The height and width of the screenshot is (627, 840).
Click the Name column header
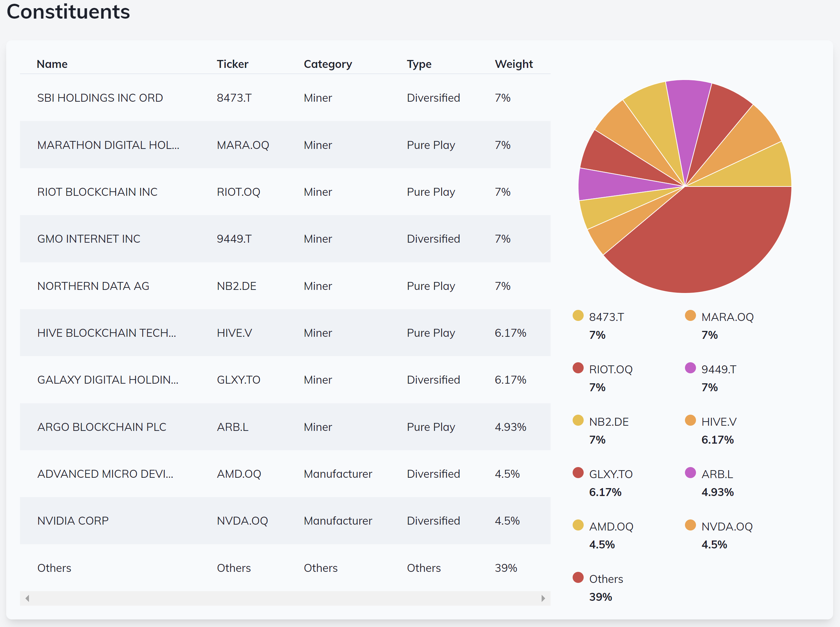pyautogui.click(x=52, y=64)
